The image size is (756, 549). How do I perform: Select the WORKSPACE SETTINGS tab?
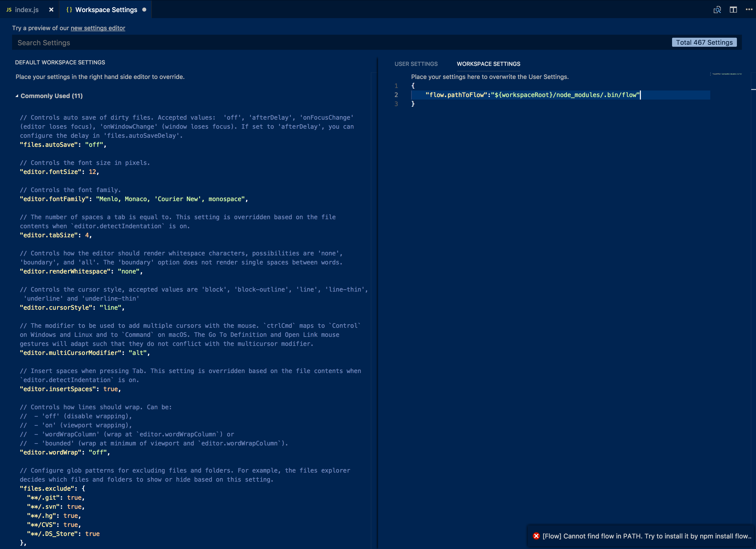coord(488,63)
